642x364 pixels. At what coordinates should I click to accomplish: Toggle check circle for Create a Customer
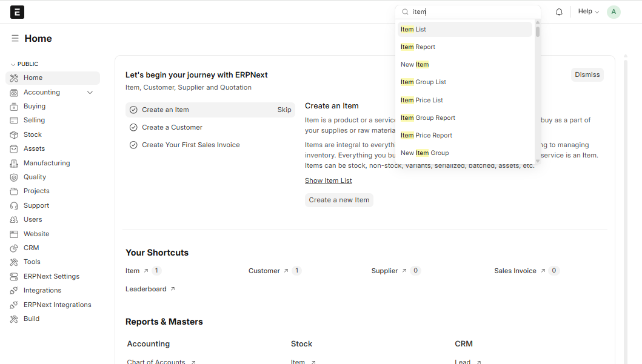[x=133, y=127]
